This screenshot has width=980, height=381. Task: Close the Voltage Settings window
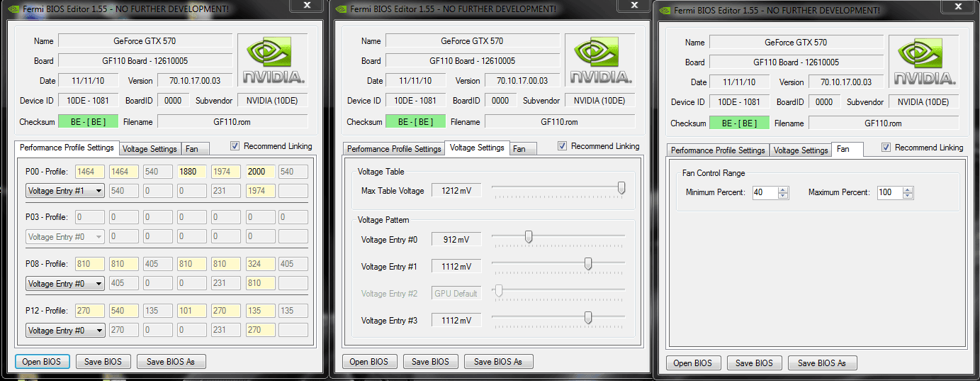click(633, 6)
